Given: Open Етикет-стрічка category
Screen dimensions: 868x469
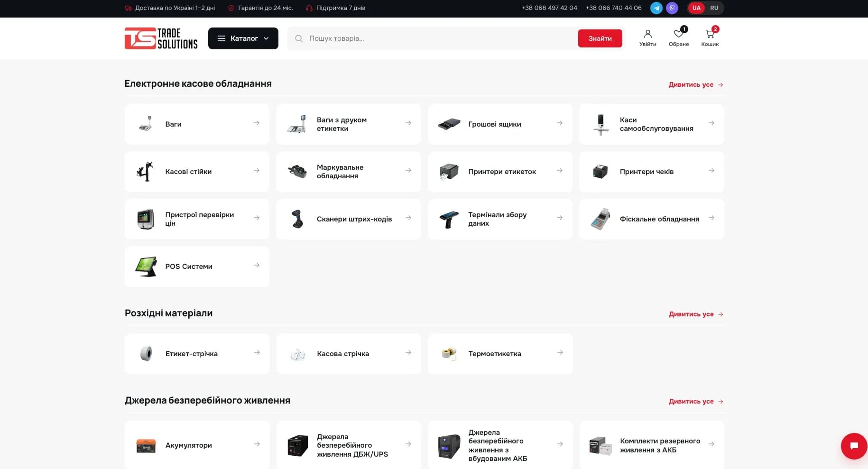Looking at the screenshot, I should point(197,354).
